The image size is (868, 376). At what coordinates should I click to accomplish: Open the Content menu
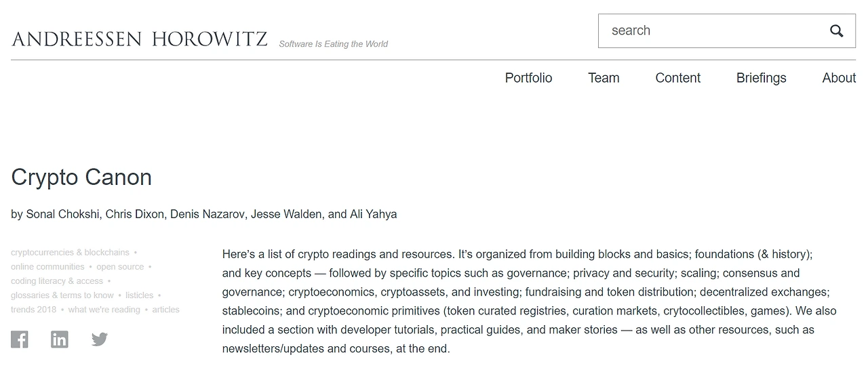pyautogui.click(x=677, y=78)
